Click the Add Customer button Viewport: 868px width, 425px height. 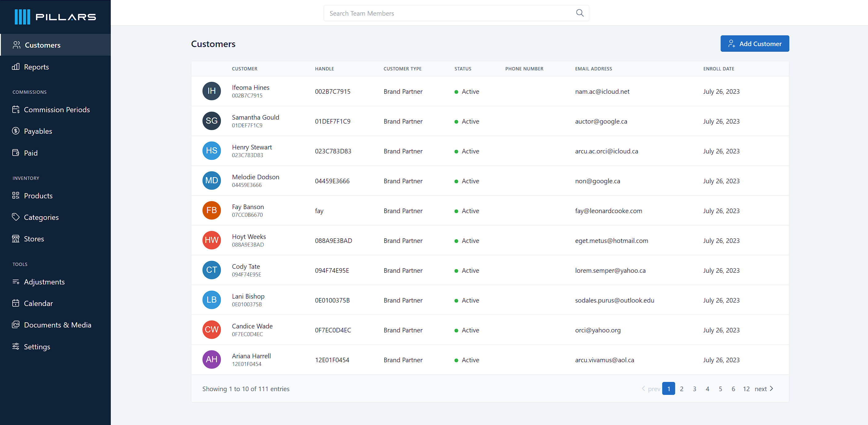tap(754, 44)
